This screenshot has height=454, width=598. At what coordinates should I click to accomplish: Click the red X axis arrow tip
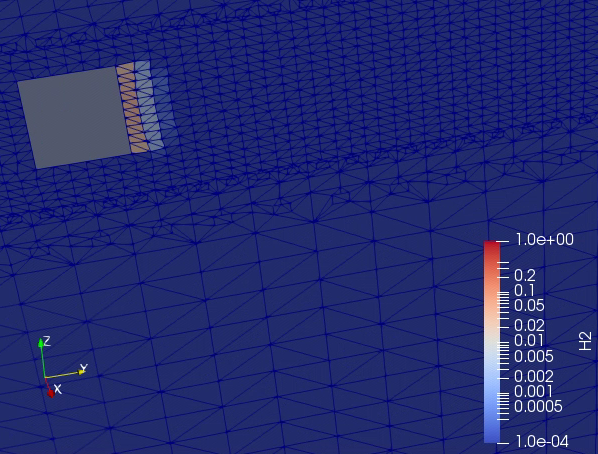(51, 393)
